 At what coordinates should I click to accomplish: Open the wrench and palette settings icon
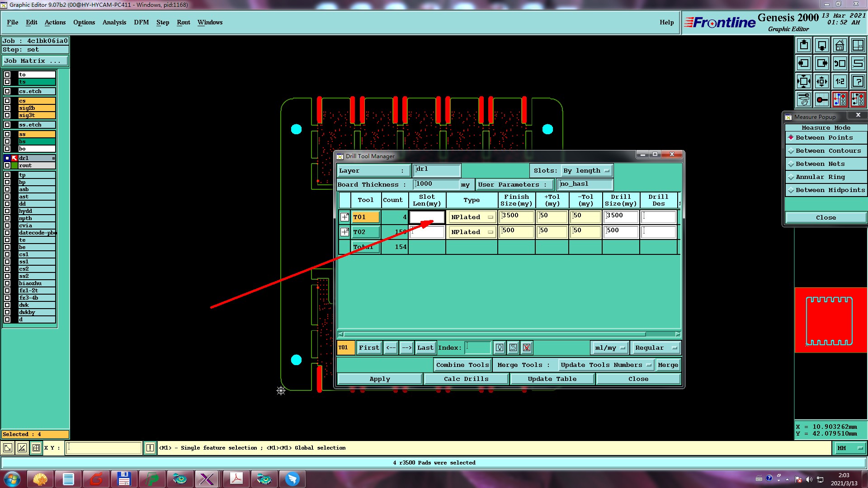click(803, 99)
